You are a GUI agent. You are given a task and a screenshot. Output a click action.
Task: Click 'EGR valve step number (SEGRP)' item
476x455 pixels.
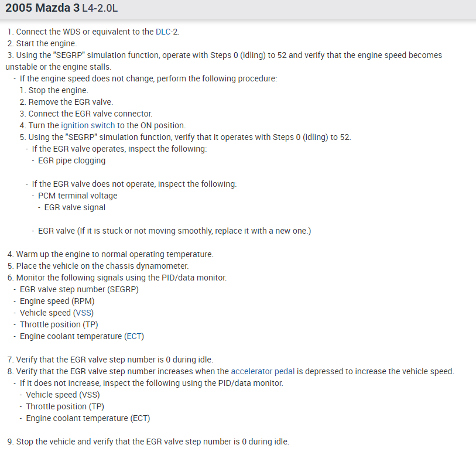click(79, 289)
